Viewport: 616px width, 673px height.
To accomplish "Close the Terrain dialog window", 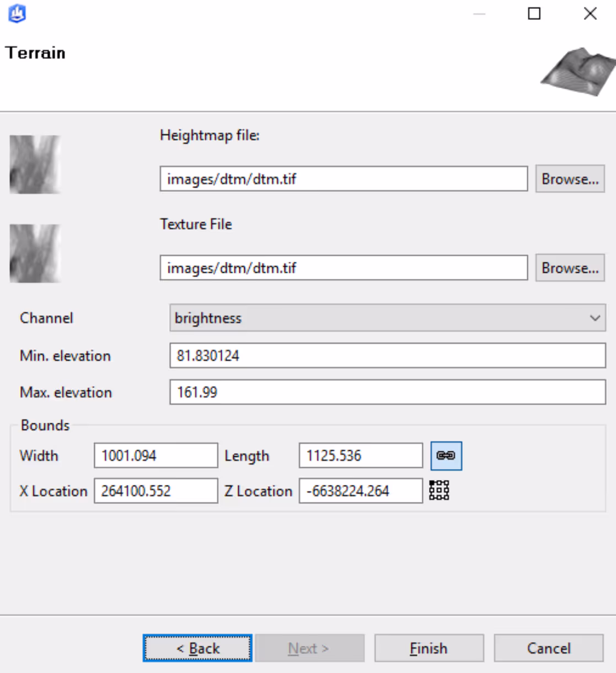I will (x=590, y=13).
